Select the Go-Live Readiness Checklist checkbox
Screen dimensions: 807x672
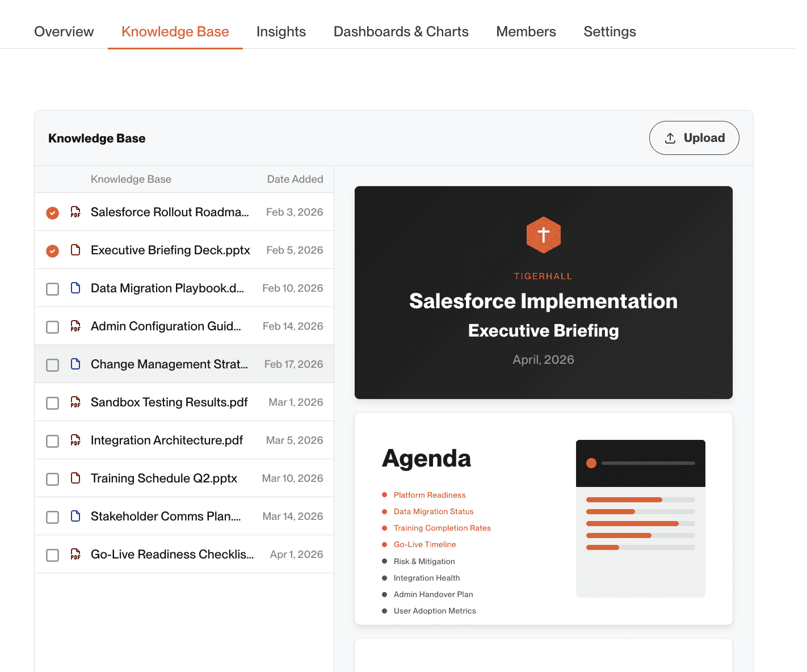(52, 555)
